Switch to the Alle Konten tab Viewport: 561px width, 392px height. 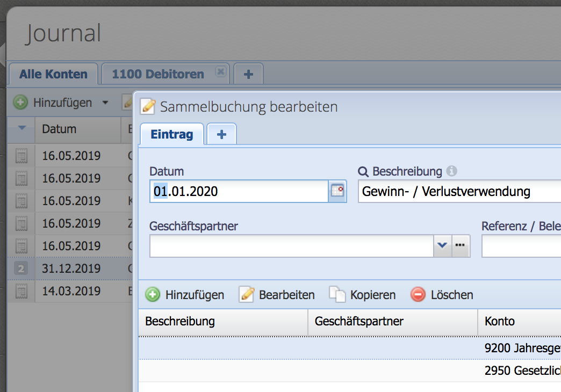click(53, 74)
